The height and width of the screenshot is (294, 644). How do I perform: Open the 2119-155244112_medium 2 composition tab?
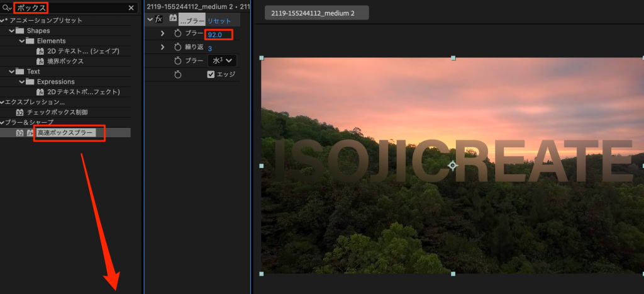[x=316, y=13]
